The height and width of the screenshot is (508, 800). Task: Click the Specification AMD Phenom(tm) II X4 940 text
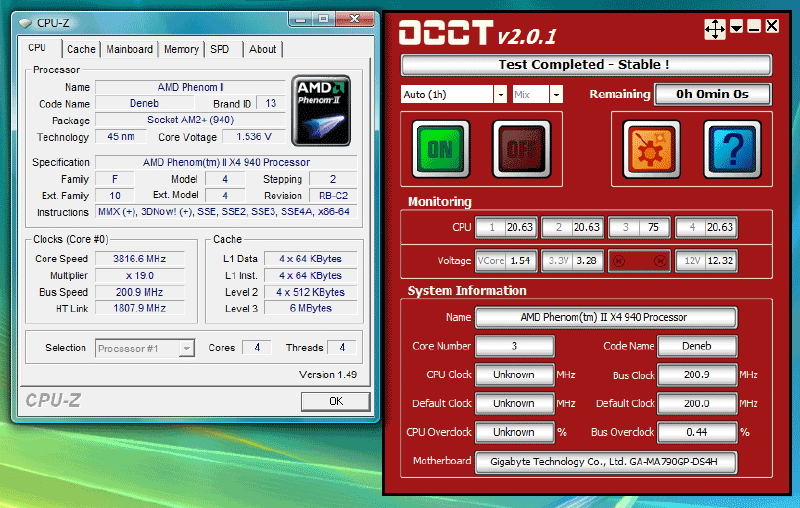(226, 162)
